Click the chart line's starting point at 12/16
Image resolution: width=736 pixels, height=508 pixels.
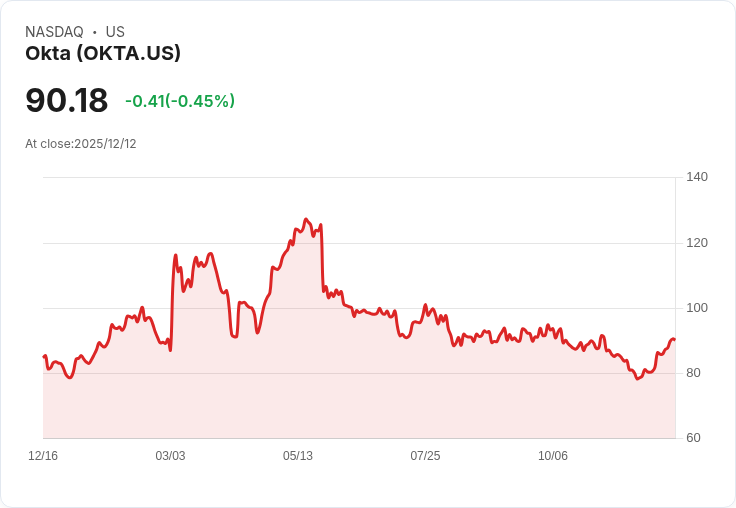[44, 356]
